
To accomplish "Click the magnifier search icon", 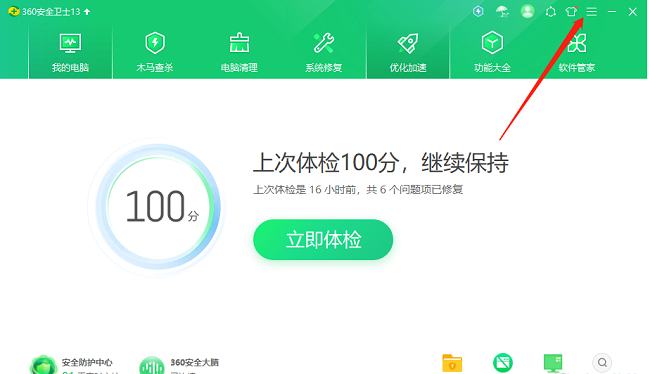I will pos(602,363).
